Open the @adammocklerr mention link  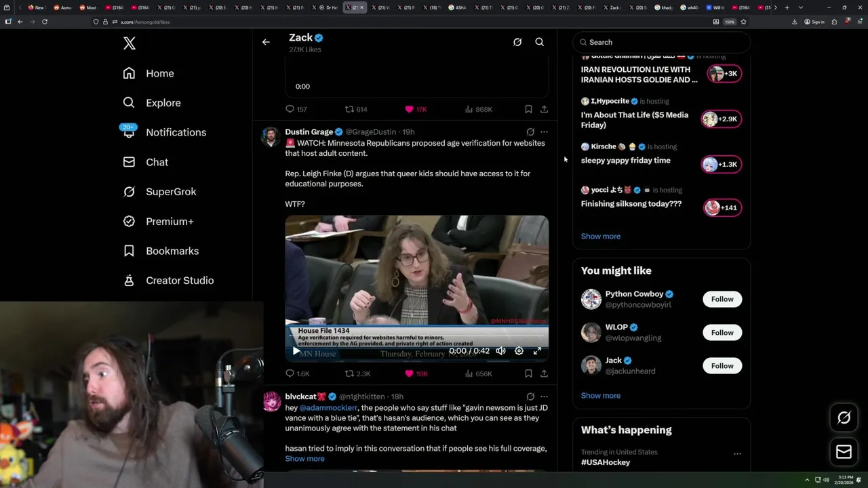(x=328, y=408)
